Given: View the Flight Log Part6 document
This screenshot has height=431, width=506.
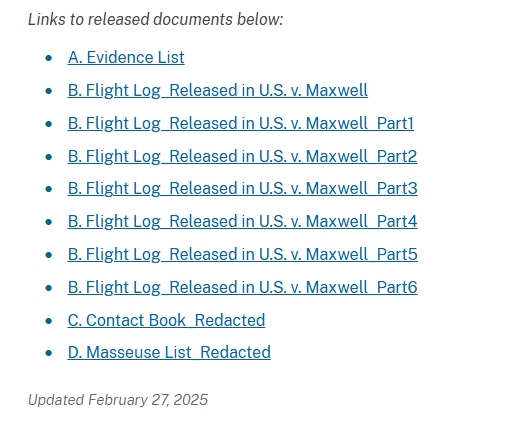Looking at the screenshot, I should (x=243, y=288).
